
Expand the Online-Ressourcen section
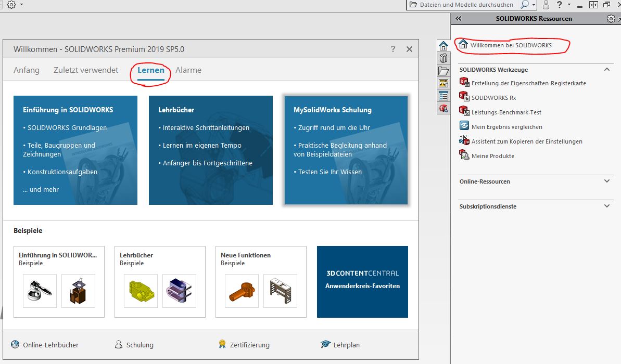(x=607, y=181)
